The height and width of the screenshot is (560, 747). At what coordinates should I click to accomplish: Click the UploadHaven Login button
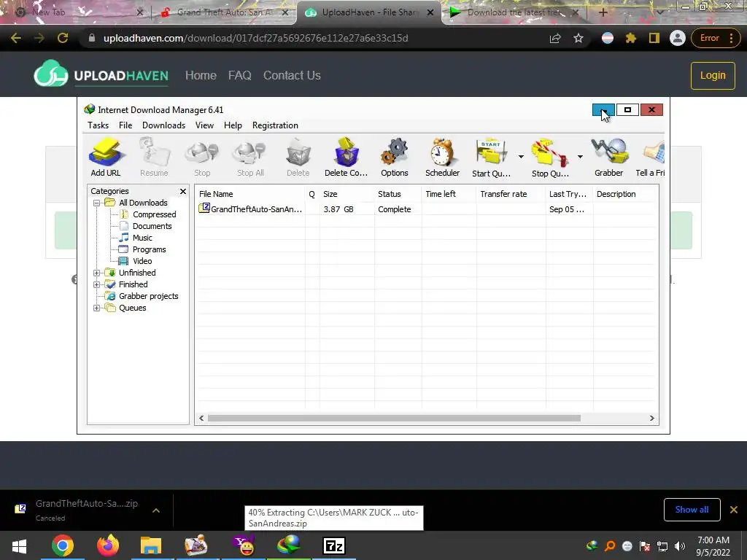(x=713, y=75)
